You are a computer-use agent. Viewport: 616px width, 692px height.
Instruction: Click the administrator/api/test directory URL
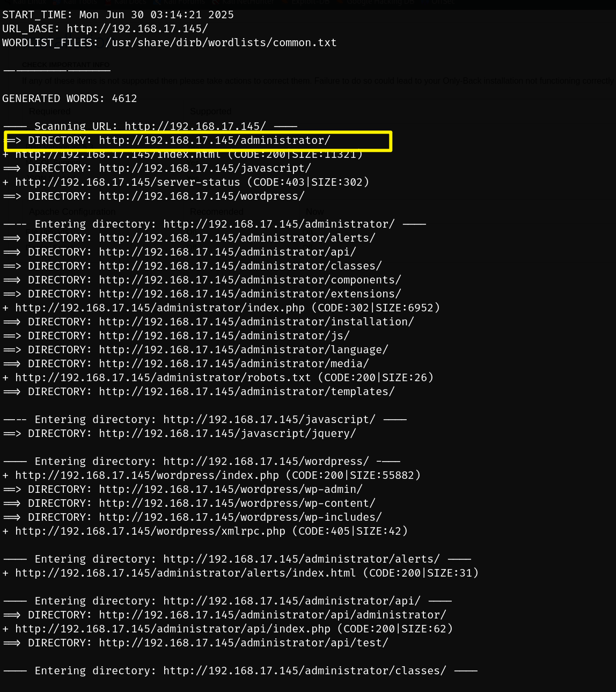tap(243, 643)
